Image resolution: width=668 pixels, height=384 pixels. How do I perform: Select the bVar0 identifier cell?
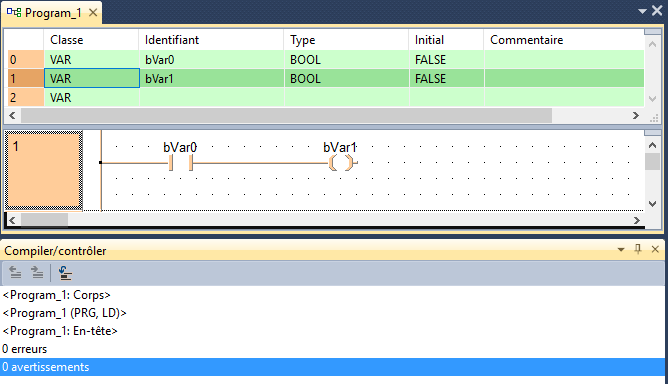[x=211, y=60]
